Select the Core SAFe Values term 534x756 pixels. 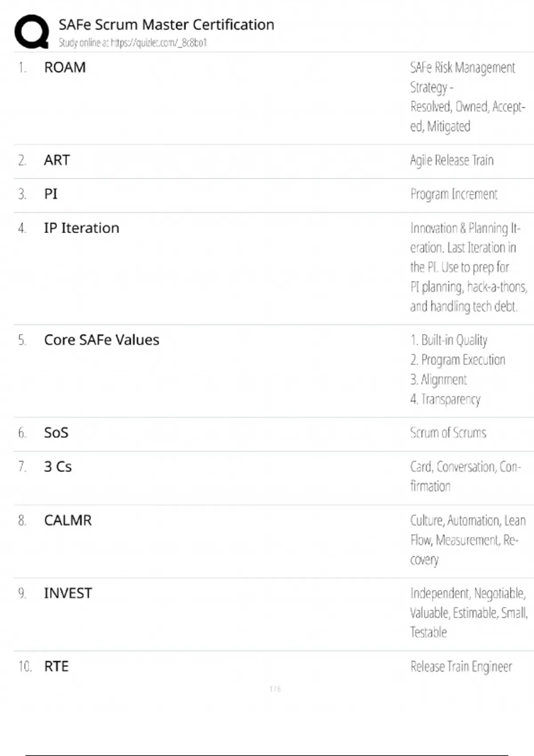[101, 340]
